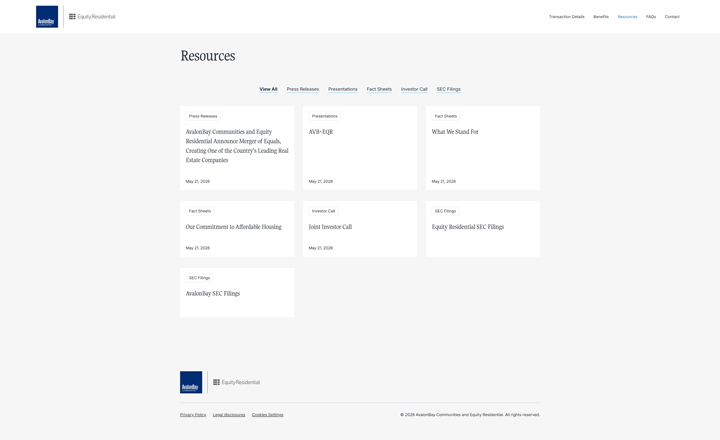This screenshot has height=440, width=720.
Task: Click the Investor Call tag on the Joint Investor Call card
Action: pos(323,211)
